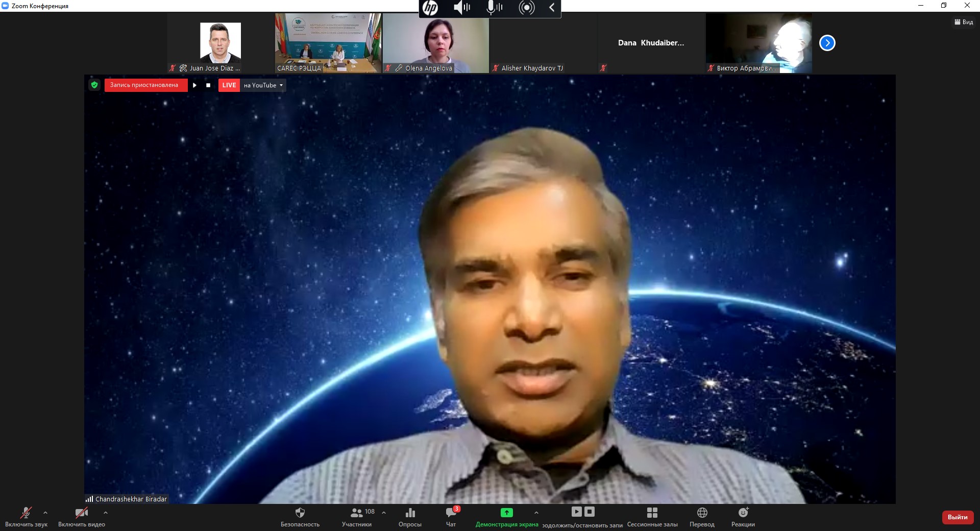Click the red LIVE badge
Screen dimensions: 980x531
point(229,85)
